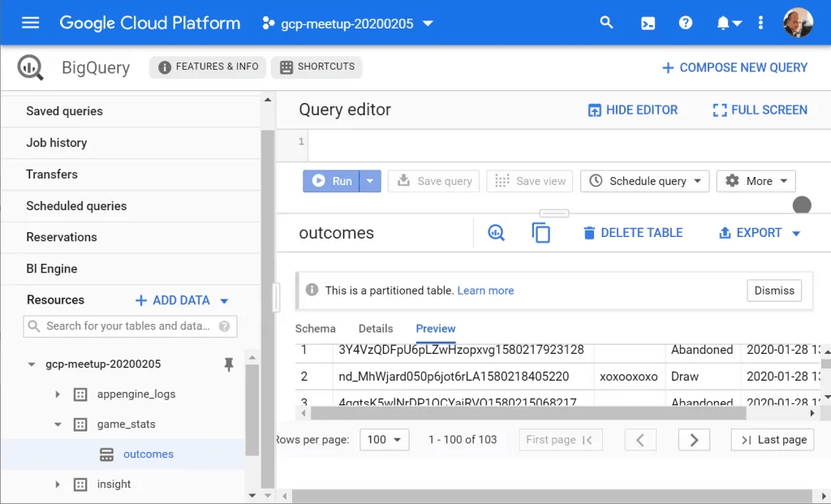This screenshot has height=504, width=831.
Task: Click the info icon in partitioned notice
Action: pos(312,290)
